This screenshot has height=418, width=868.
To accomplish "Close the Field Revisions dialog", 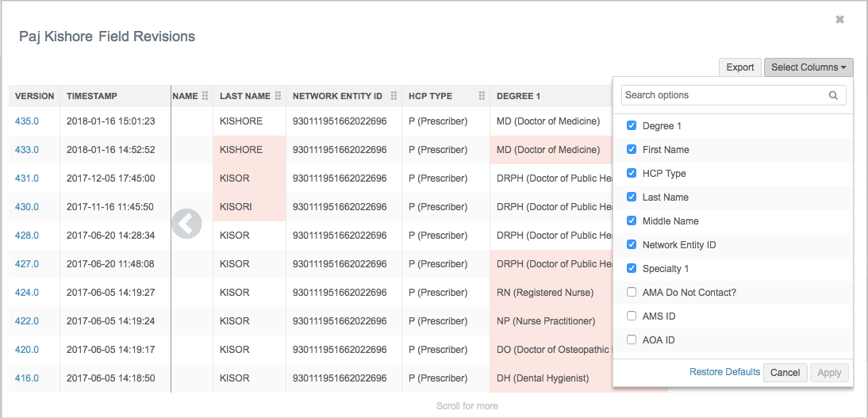I will tap(839, 20).
